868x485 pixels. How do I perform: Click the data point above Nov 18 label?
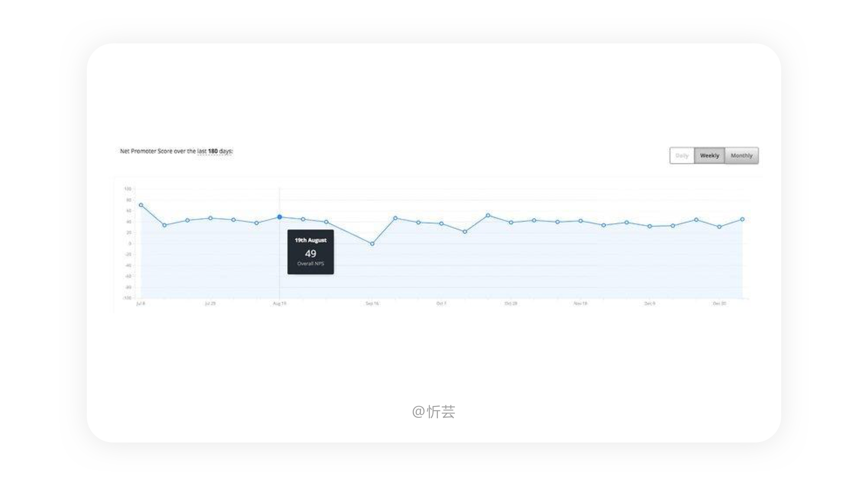click(x=581, y=221)
